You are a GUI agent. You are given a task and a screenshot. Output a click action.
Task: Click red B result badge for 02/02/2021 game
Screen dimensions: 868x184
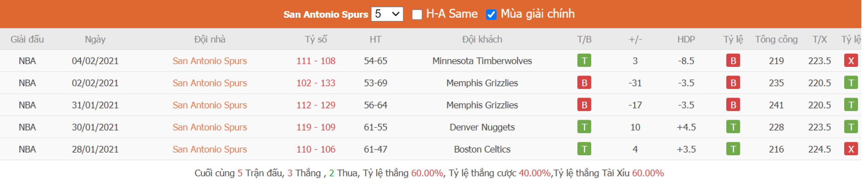[584, 83]
